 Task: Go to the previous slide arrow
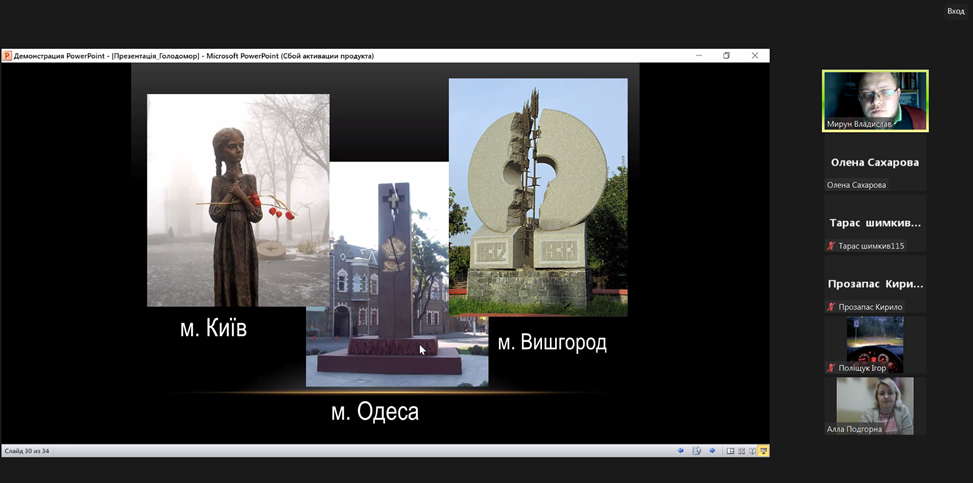coord(681,451)
